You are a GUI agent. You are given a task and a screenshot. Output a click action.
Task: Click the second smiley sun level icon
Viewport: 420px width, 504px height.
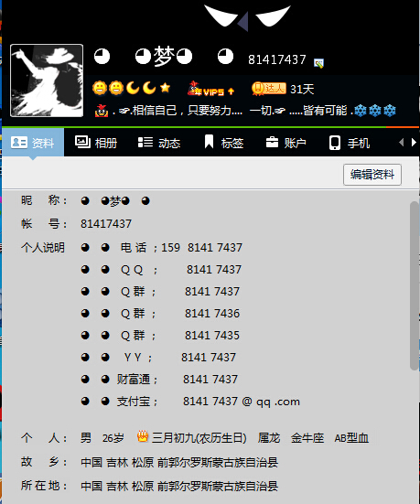116,88
